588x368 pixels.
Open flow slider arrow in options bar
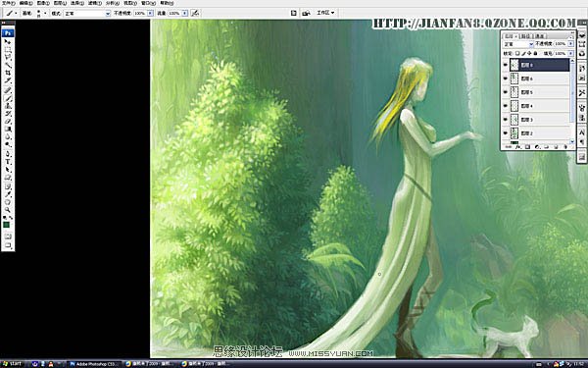(x=185, y=13)
